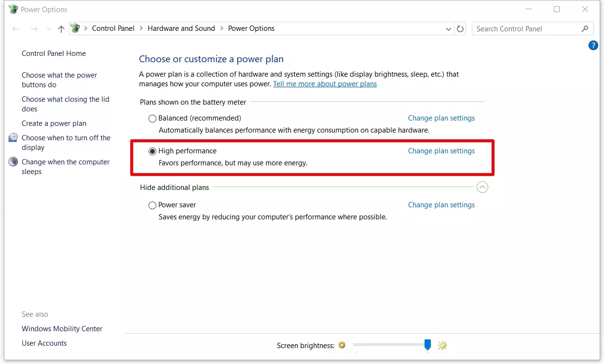Click the Search Control Panel field
The image size is (604, 364).
pyautogui.click(x=526, y=29)
